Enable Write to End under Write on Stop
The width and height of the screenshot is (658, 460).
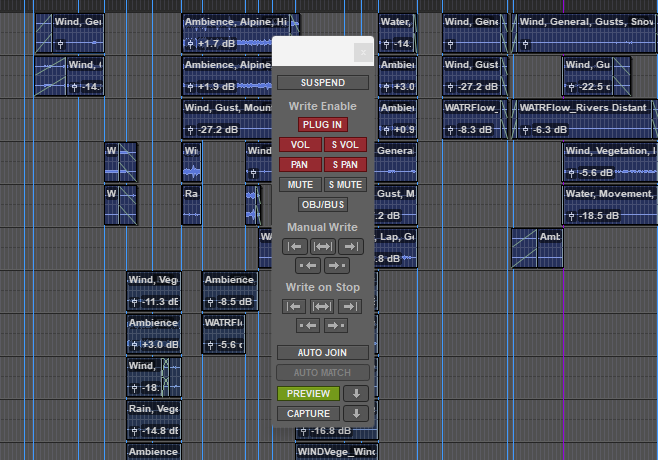coord(350,306)
